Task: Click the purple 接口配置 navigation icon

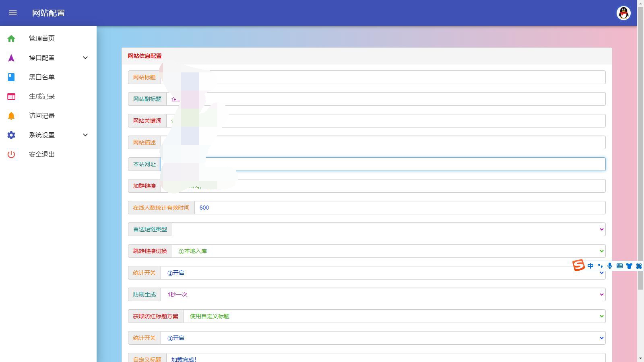Action: pyautogui.click(x=11, y=58)
